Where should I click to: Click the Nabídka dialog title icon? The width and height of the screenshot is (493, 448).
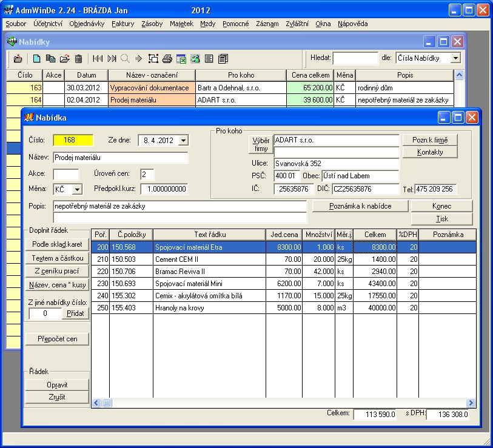(x=29, y=118)
